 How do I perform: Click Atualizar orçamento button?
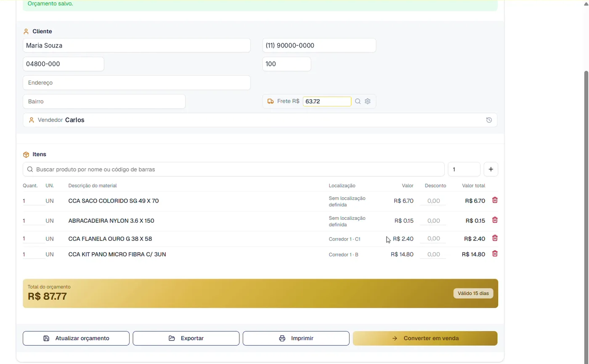[76, 338]
